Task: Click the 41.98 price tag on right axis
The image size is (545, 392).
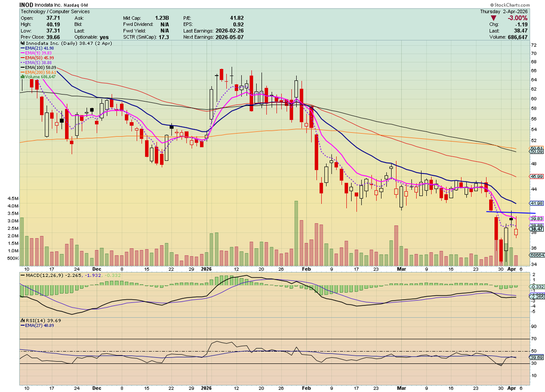Action: (536, 203)
